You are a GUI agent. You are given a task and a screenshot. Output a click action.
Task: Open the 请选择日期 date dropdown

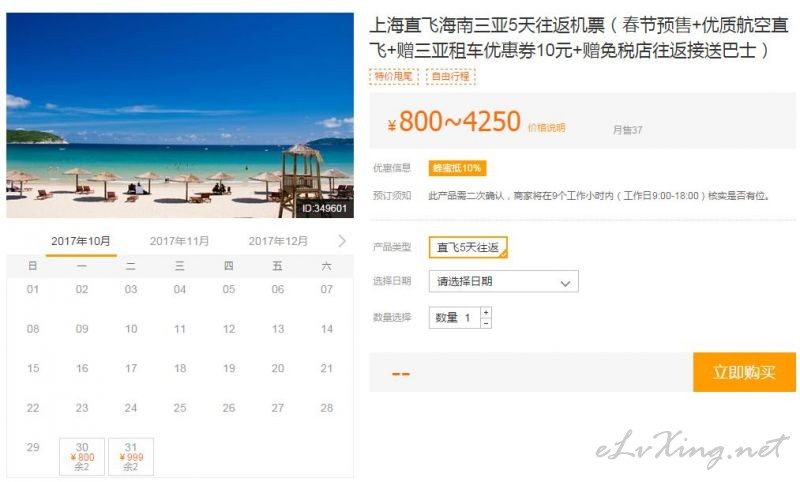click(x=504, y=281)
